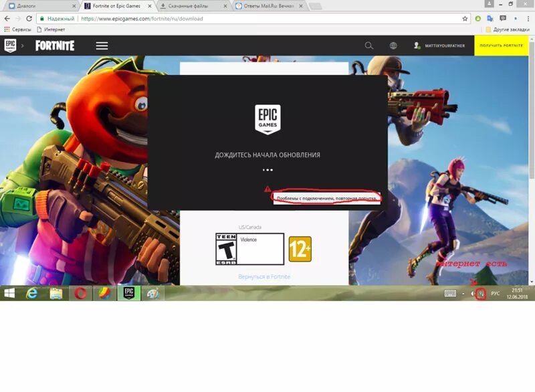This screenshot has height=392, width=535.
Task: Open the Fortnite hamburger menu
Action: [102, 45]
